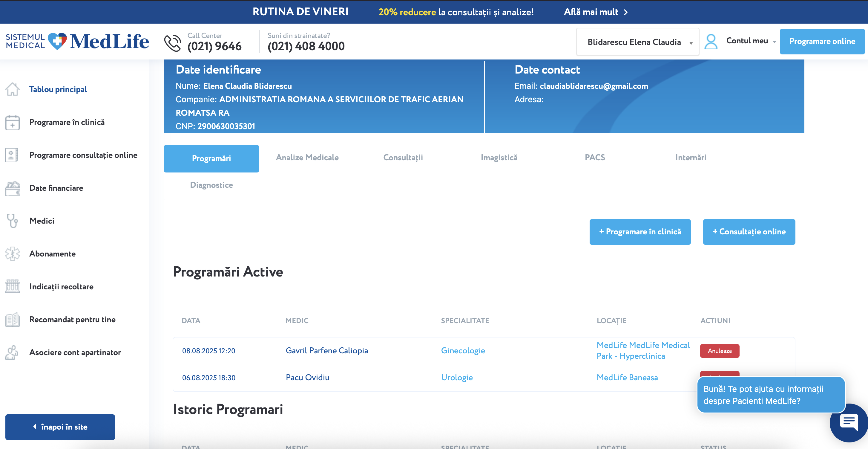Click the chat greeting bubble about Pacienti MedLife
This screenshot has width=868, height=449.
(771, 395)
